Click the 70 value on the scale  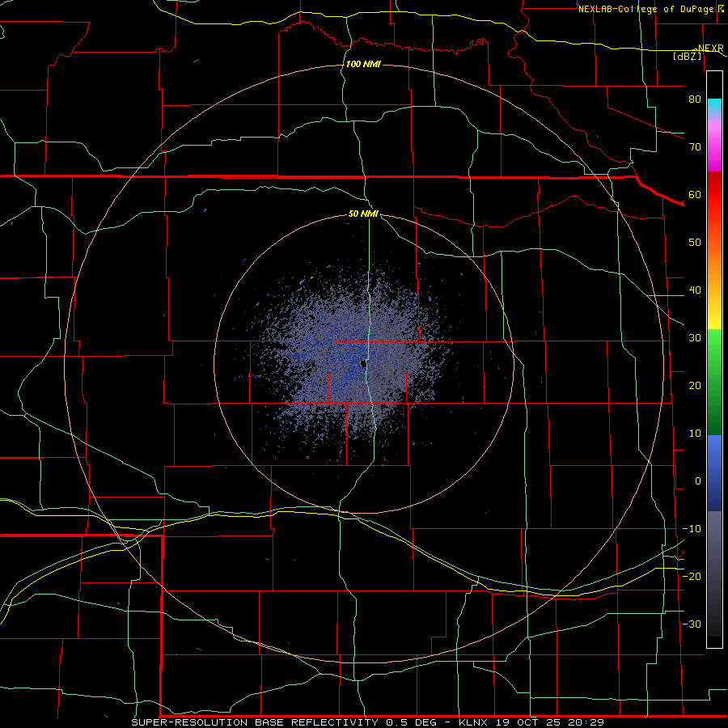[695, 146]
